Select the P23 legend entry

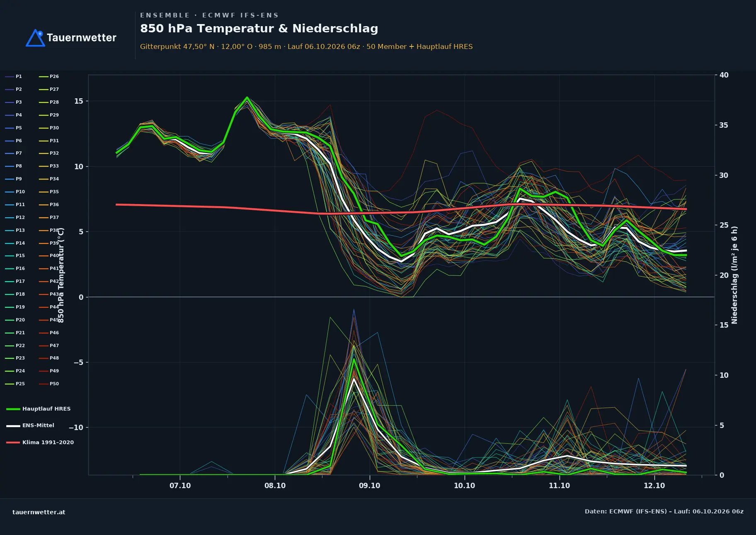[15, 358]
